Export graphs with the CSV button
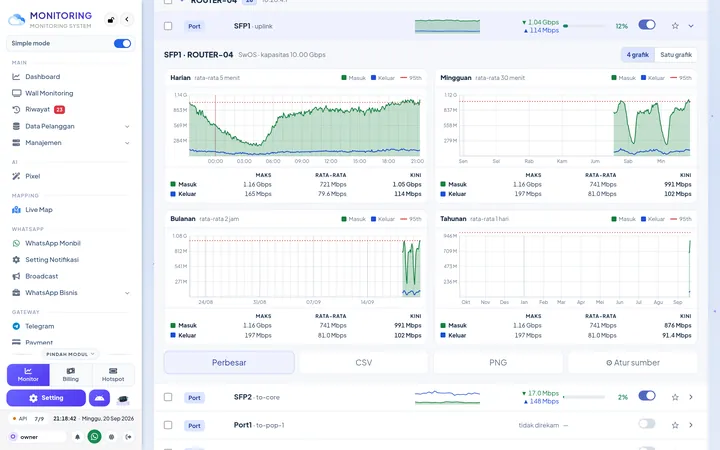The width and height of the screenshot is (720, 450). (364, 363)
